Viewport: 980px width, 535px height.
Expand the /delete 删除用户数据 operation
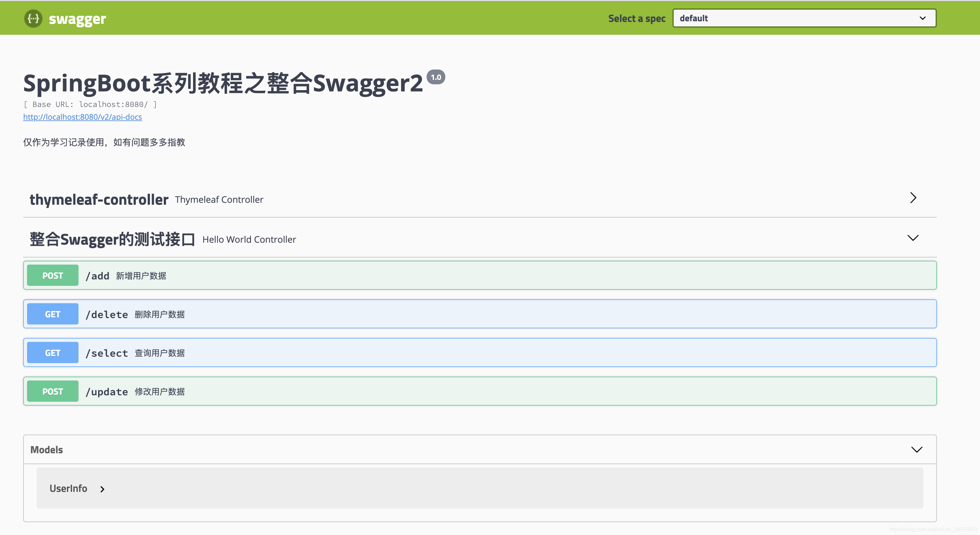pos(480,314)
